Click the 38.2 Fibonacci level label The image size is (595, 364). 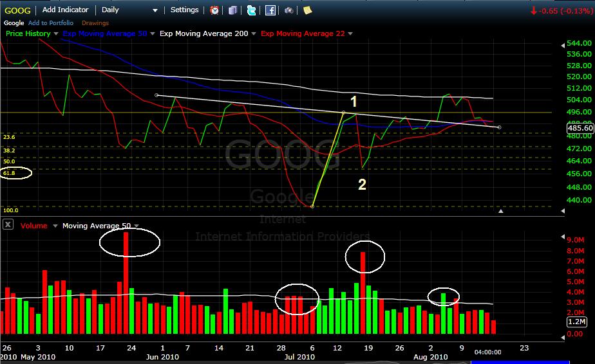(x=9, y=150)
